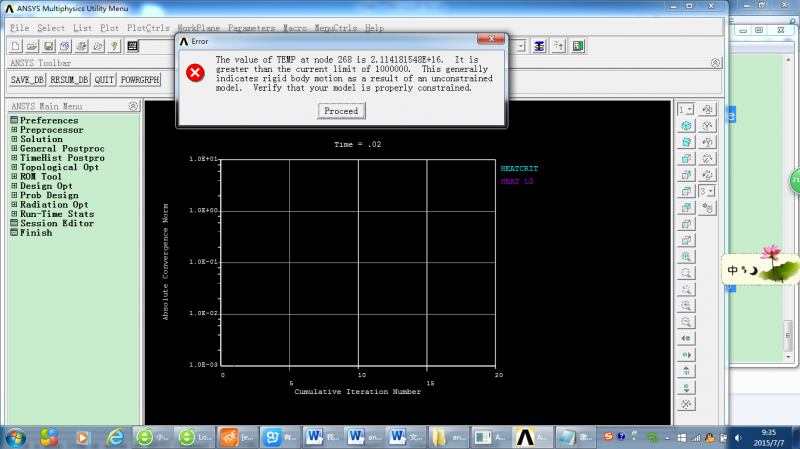Viewport: 800px width, 449px height.
Task: Click the Zoom Out magnifier icon
Action: (686, 321)
